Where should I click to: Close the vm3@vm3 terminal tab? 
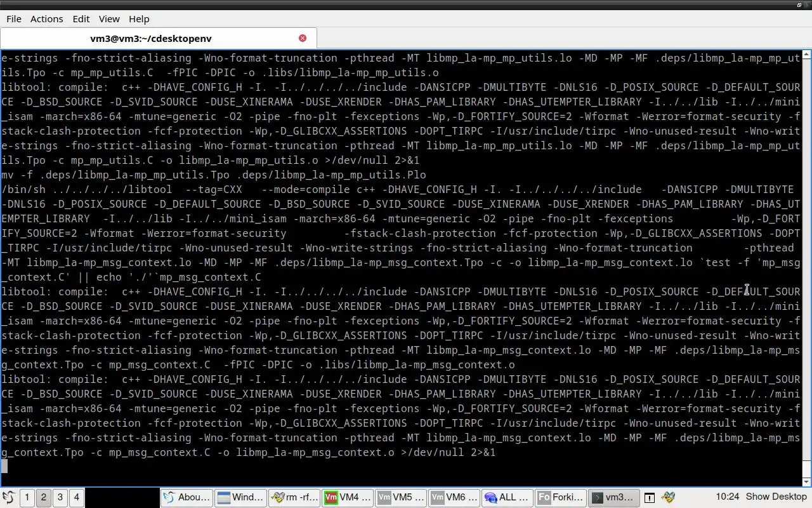303,38
